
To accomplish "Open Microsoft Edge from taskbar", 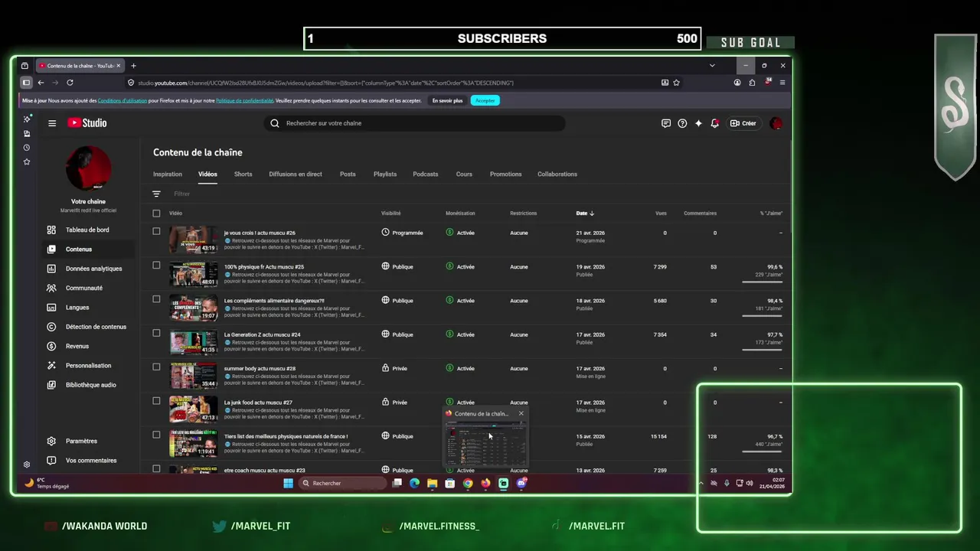I will click(x=414, y=483).
